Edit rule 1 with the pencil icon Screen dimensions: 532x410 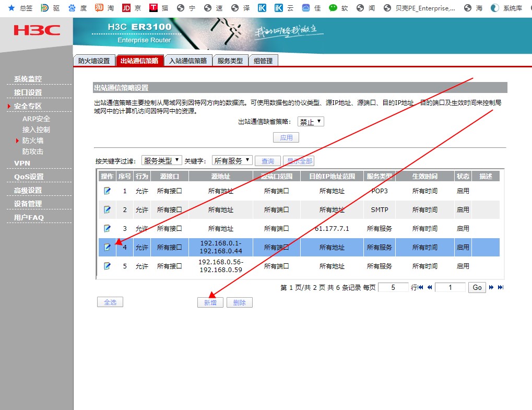click(x=107, y=191)
